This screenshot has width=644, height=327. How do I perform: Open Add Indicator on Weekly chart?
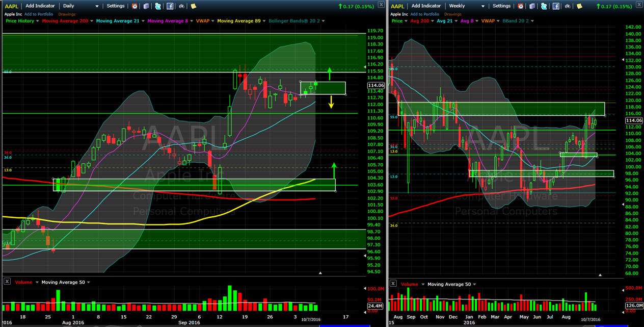coord(426,6)
